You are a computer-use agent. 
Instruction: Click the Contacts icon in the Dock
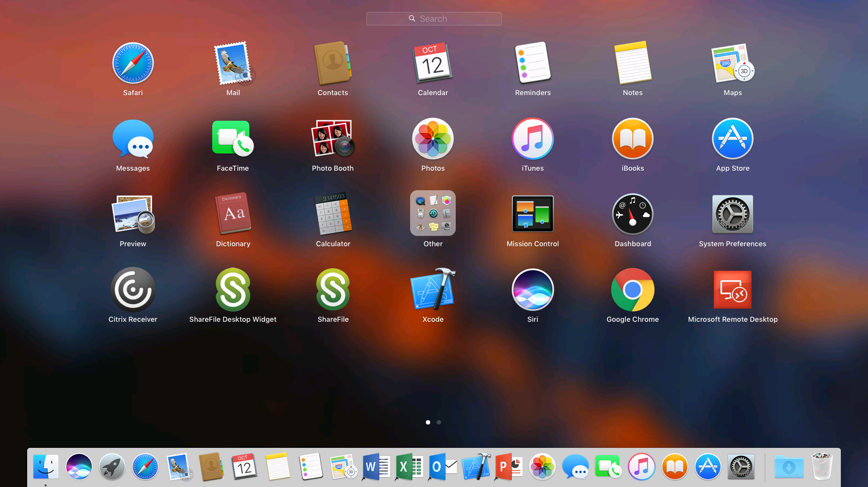click(211, 467)
